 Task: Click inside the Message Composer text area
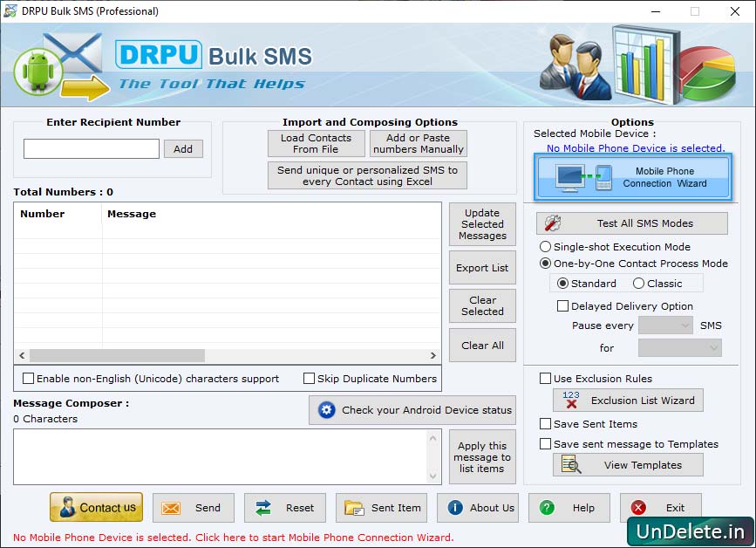tap(221, 457)
